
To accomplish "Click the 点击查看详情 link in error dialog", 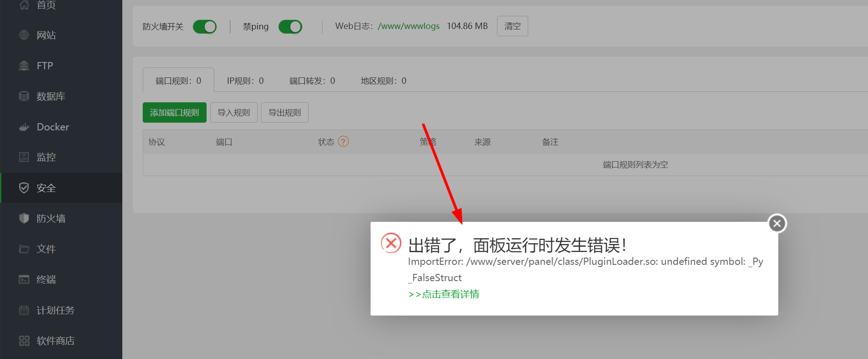I will [x=444, y=294].
